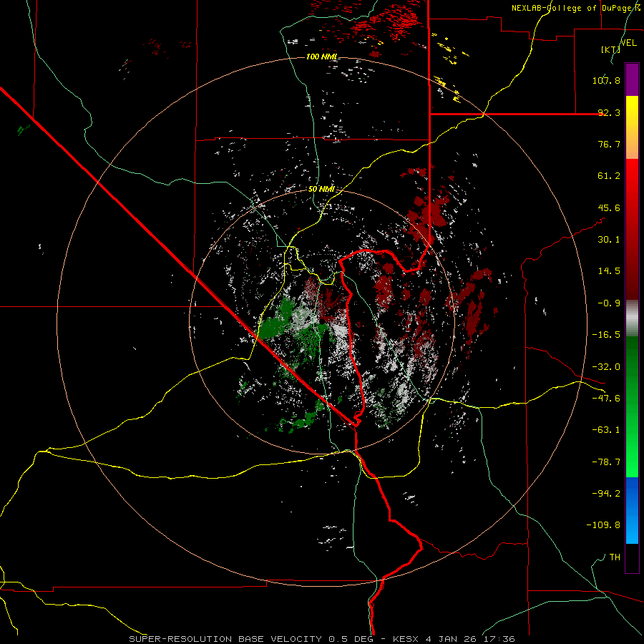Click the -63.1 value on the velocity scale
Viewport: 644px width, 644px height.
point(606,430)
